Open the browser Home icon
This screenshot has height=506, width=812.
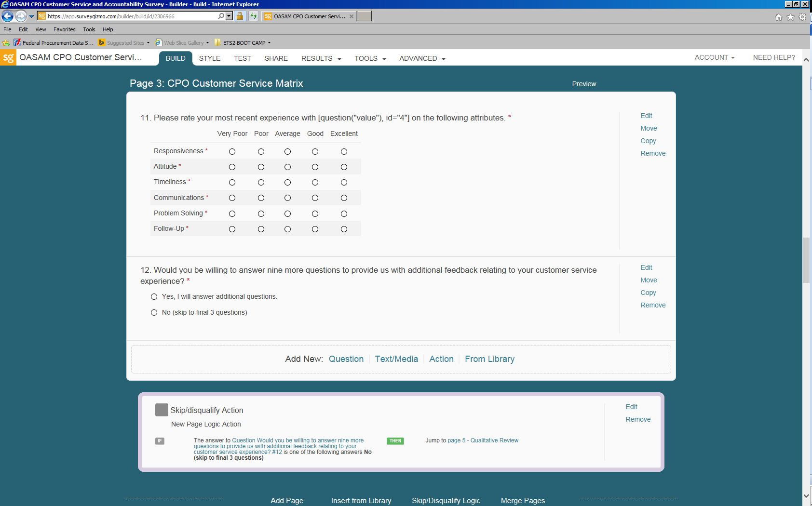779,17
